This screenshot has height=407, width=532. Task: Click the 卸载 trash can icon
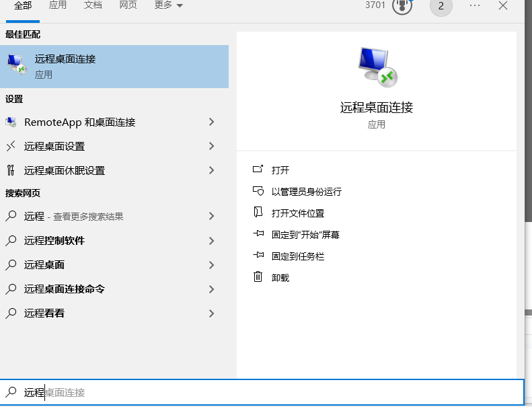pos(258,277)
